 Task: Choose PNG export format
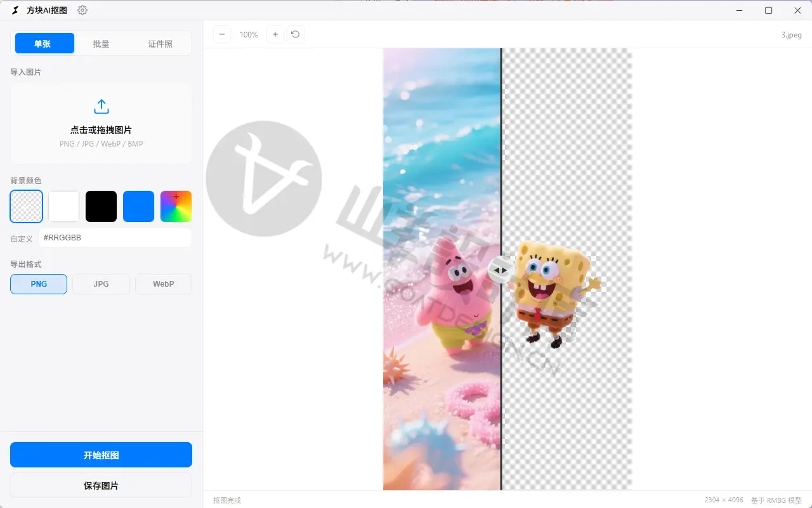coord(39,284)
